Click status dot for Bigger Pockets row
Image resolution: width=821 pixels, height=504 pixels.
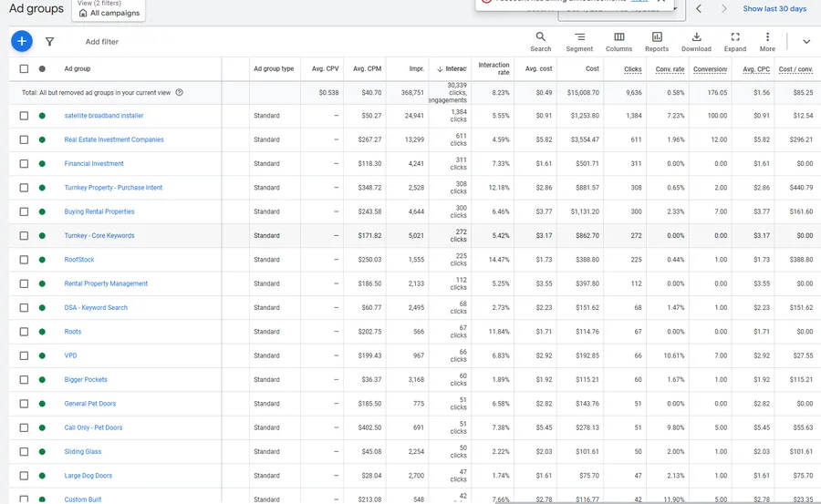coord(42,380)
